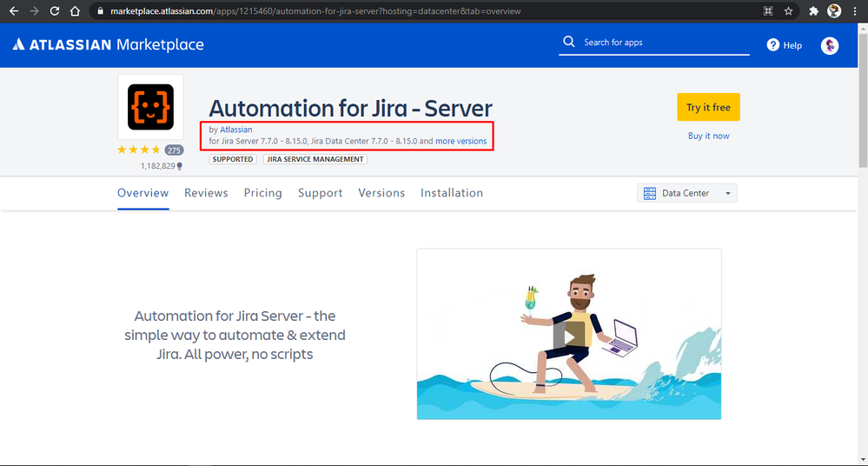Go back to the previous browser page
Viewport: 868px width, 466px height.
click(x=14, y=11)
